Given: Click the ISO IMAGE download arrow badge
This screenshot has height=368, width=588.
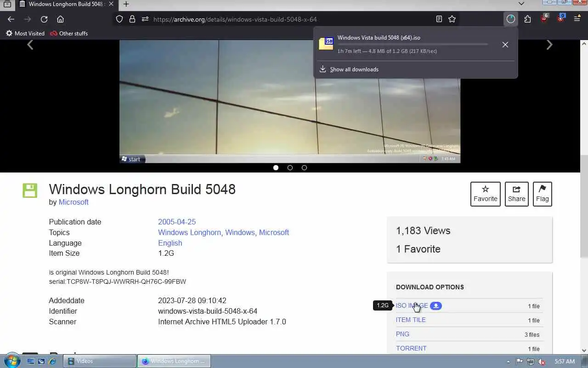Looking at the screenshot, I should [x=436, y=306].
